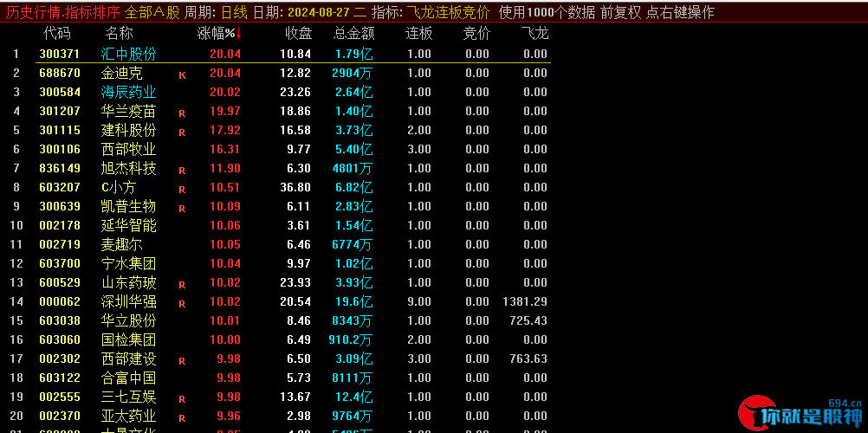Click the 代码 column header
The height and width of the screenshot is (433, 868).
coord(57,35)
